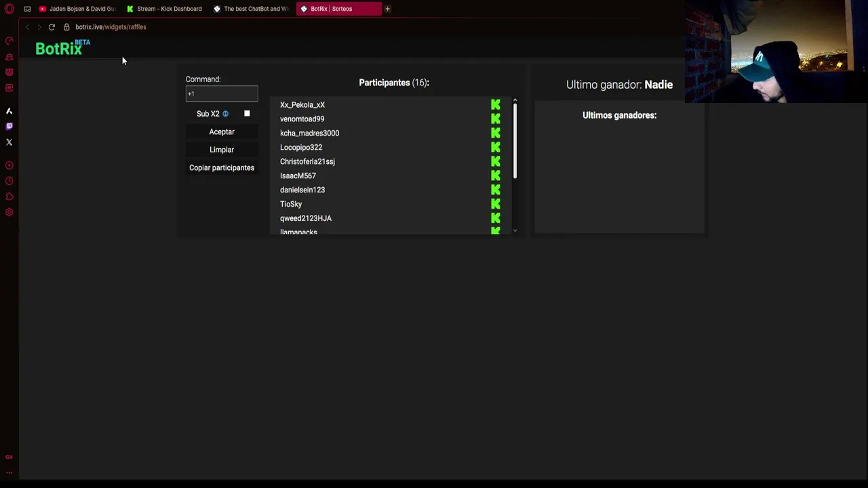Click the browser forward arrow

click(39, 27)
